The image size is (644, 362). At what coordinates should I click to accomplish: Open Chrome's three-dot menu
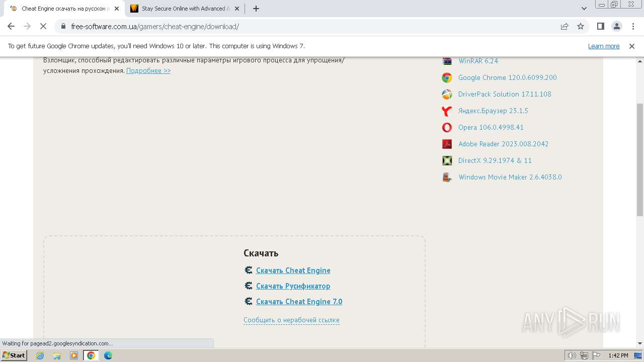632,26
